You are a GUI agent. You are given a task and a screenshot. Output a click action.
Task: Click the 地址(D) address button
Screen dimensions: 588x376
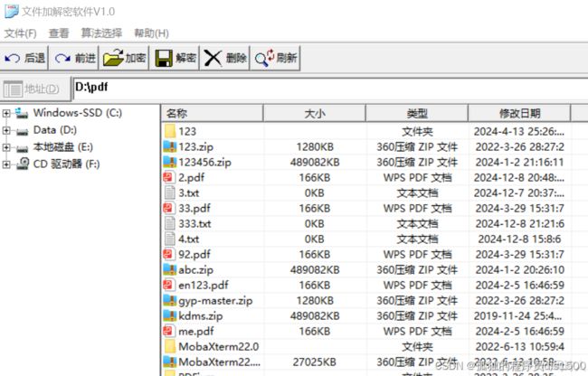click(x=35, y=89)
